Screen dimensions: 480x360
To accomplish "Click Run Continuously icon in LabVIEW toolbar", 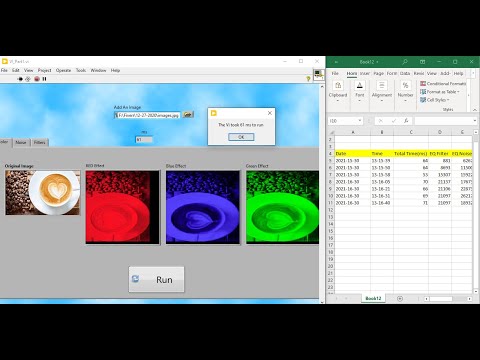I will (28, 79).
